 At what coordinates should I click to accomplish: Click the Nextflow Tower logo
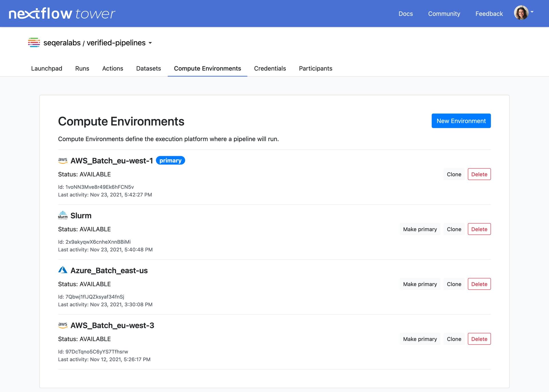coord(62,13)
